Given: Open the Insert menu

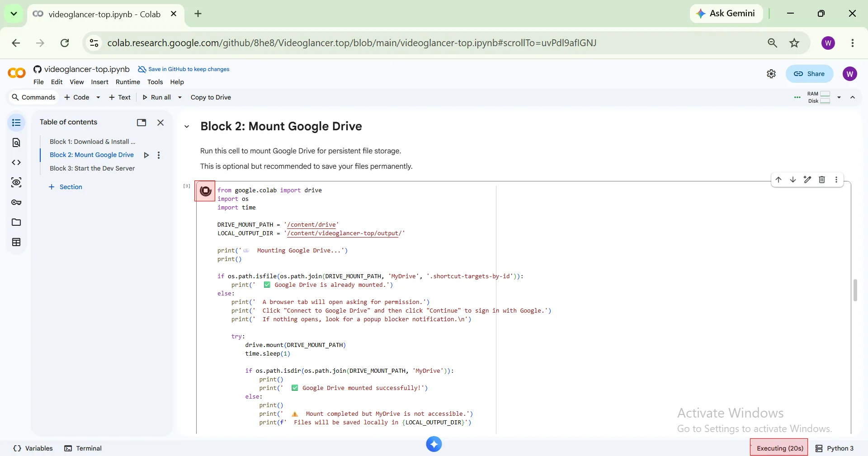Looking at the screenshot, I should 99,82.
